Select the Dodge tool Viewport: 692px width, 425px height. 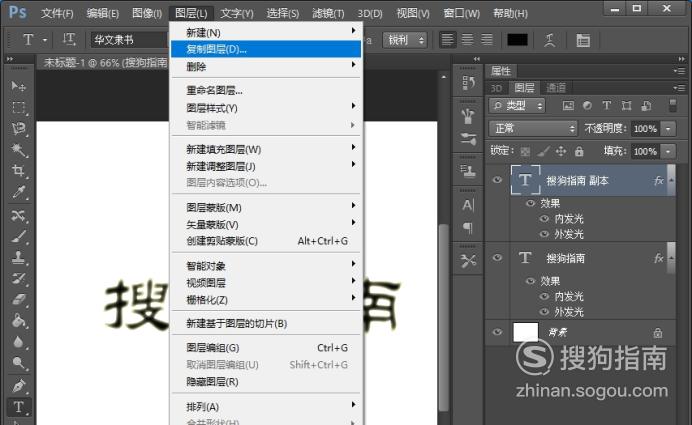tap(18, 363)
